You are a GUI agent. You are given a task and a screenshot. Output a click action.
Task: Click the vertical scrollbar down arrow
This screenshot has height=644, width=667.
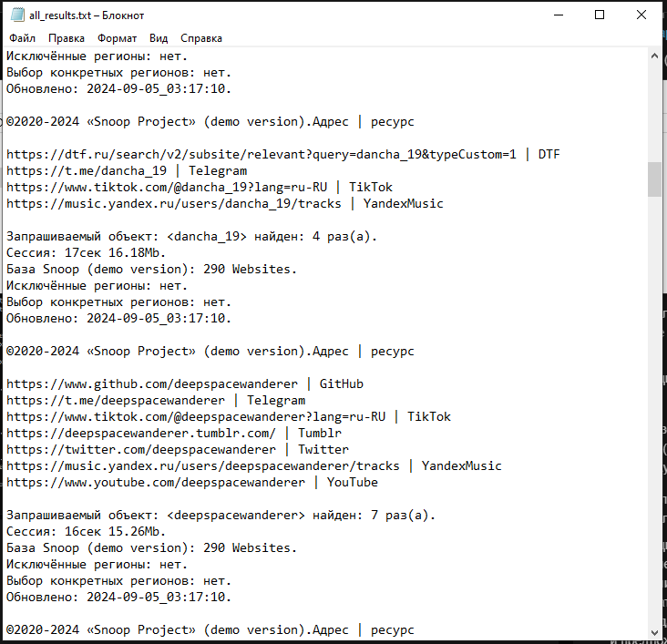click(x=654, y=632)
